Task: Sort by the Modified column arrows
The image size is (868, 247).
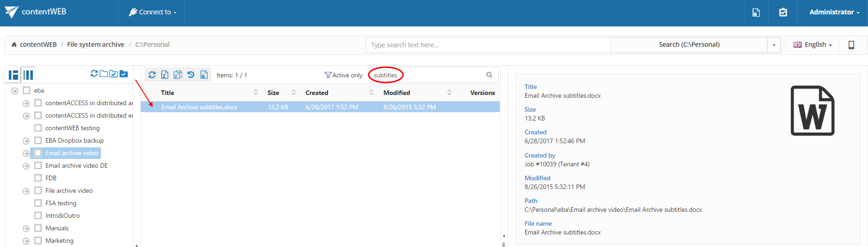Action: [x=449, y=93]
